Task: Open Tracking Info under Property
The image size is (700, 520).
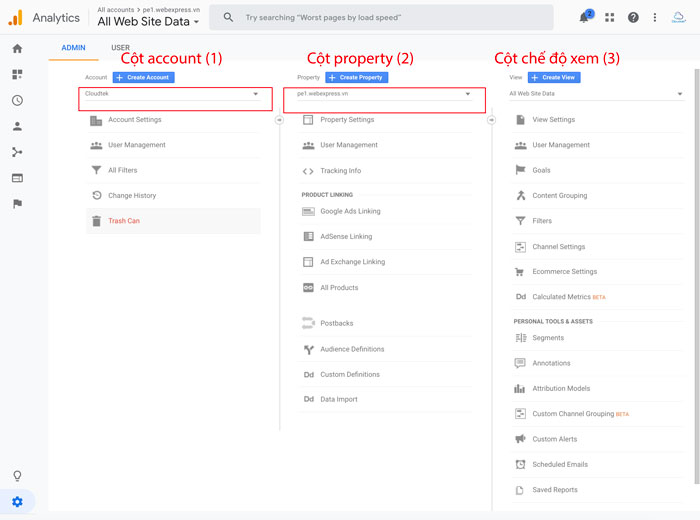Action: point(340,171)
